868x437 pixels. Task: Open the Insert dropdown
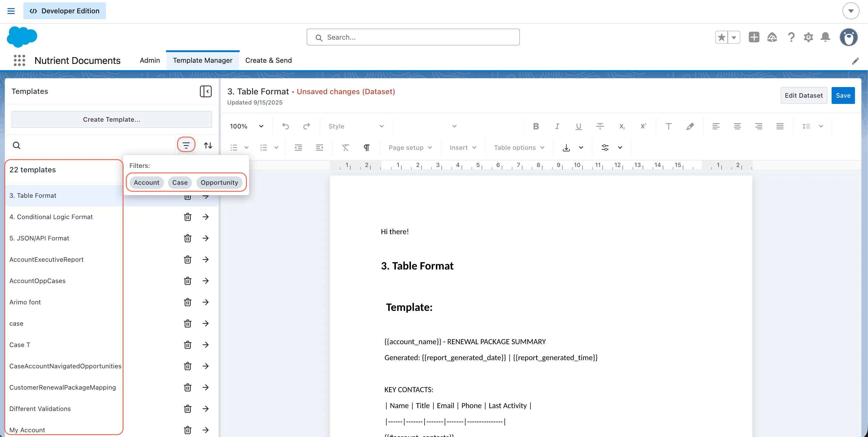tap(463, 147)
